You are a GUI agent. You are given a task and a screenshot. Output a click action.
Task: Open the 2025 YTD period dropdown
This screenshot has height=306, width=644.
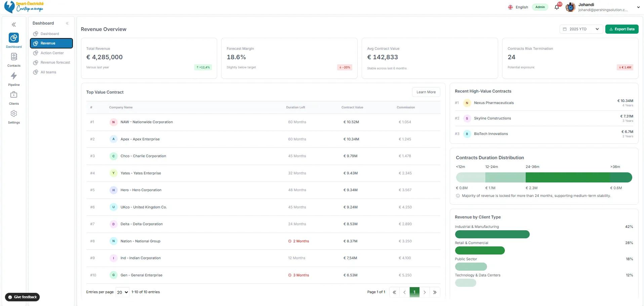[581, 29]
